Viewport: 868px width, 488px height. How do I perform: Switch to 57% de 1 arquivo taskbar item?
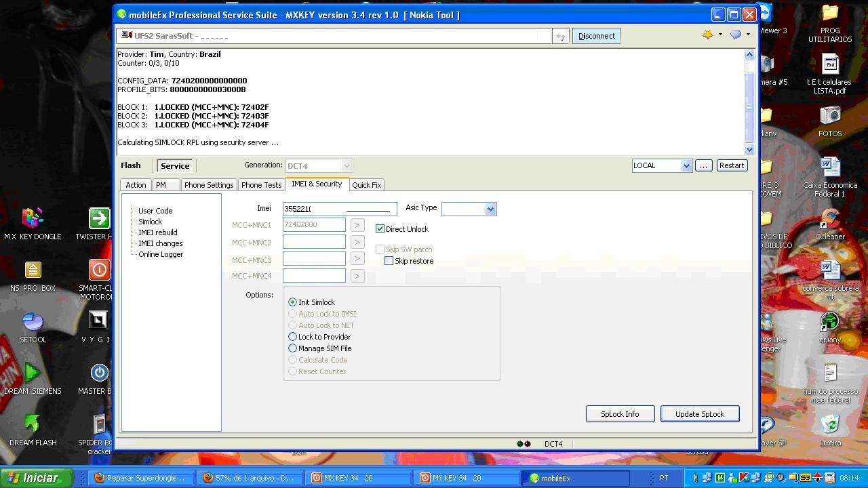coord(250,478)
